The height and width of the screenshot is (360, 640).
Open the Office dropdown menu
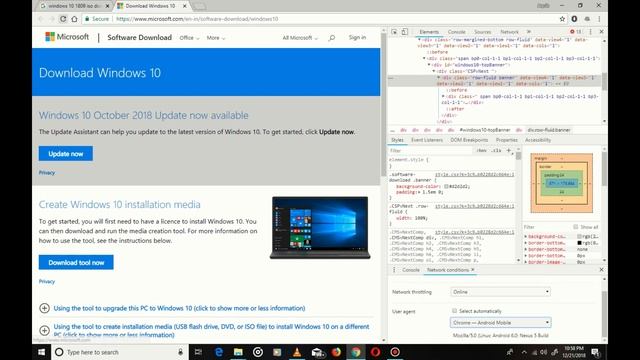click(189, 38)
